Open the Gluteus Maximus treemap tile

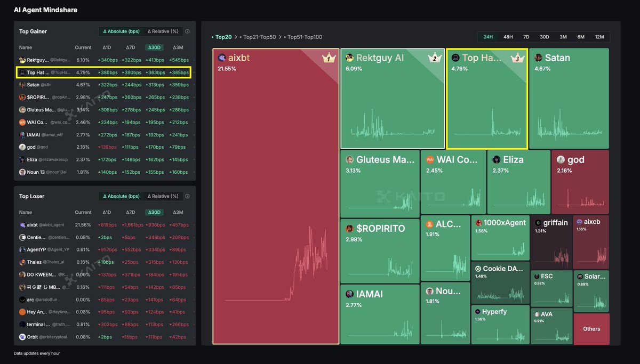tap(380, 184)
